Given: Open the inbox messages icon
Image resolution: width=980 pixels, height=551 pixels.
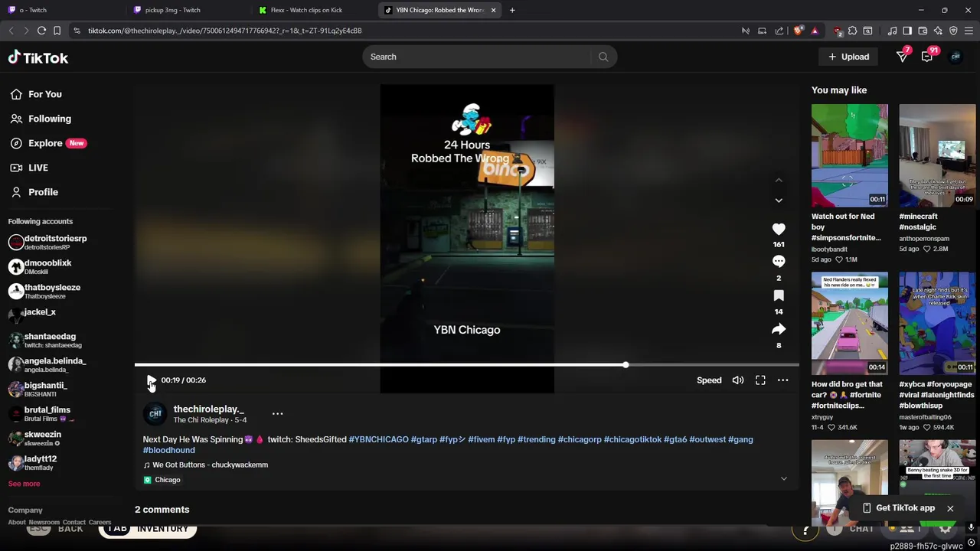Looking at the screenshot, I should (x=903, y=57).
